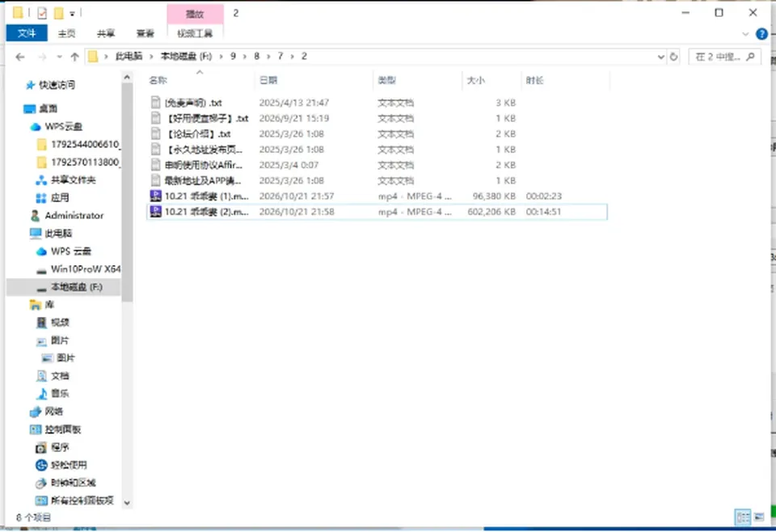The image size is (776, 532).
Task: Switch to the 主页 ribbon tab
Action: 66,33
